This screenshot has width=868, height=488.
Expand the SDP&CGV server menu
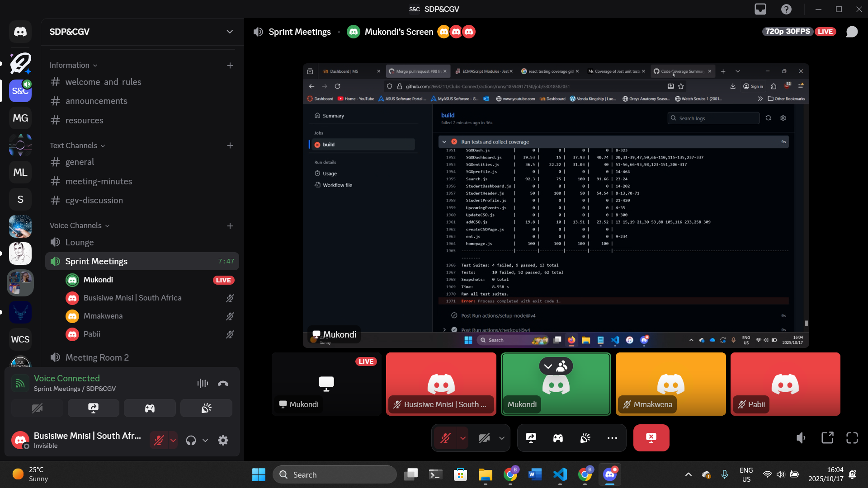pos(142,32)
